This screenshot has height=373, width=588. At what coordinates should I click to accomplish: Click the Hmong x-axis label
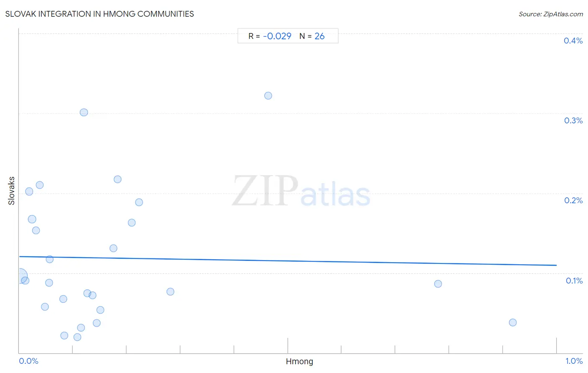click(299, 361)
